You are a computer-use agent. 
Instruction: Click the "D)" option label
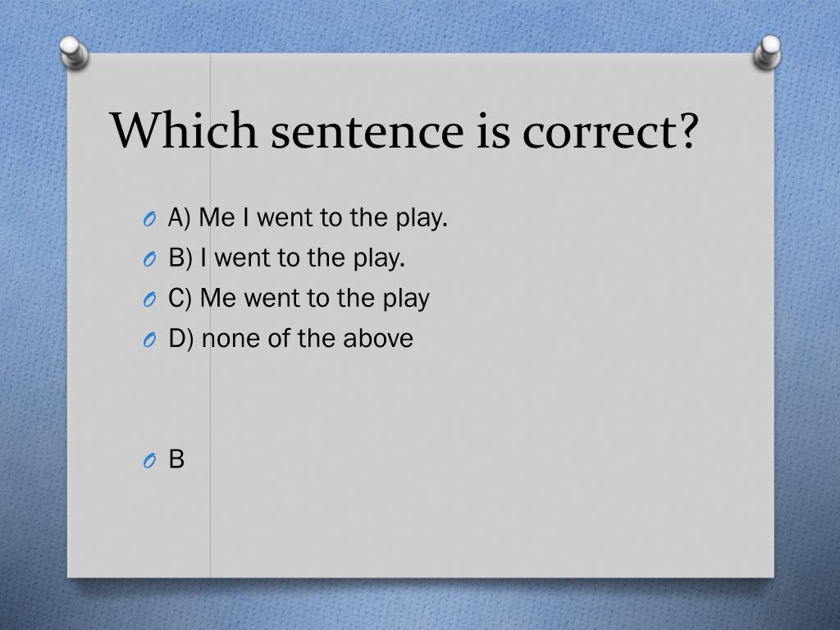coord(181,339)
